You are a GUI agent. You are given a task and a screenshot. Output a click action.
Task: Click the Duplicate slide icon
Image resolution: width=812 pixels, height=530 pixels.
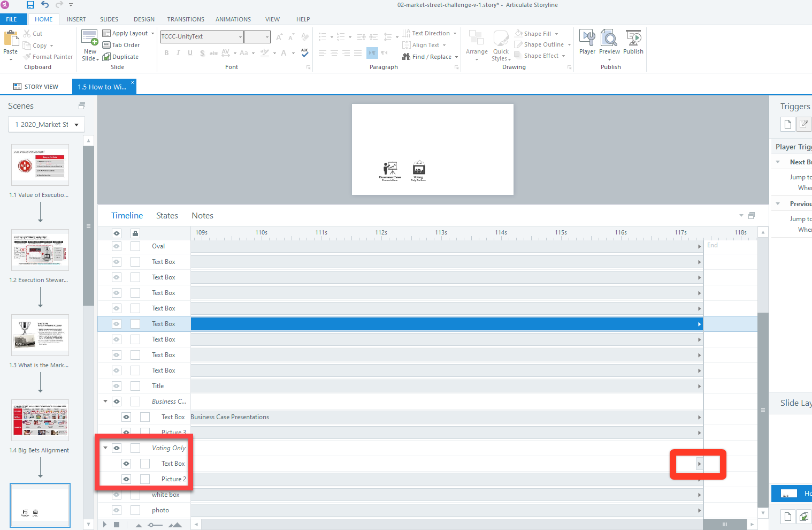[120, 57]
